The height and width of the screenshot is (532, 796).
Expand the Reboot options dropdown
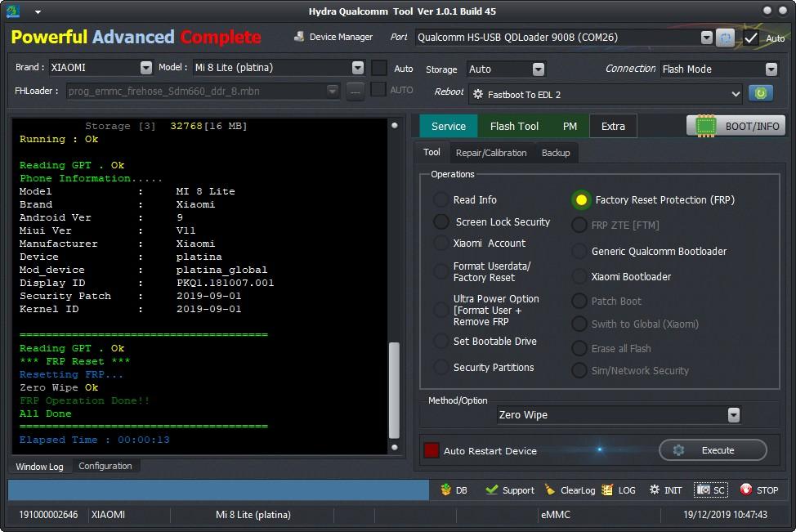point(736,94)
